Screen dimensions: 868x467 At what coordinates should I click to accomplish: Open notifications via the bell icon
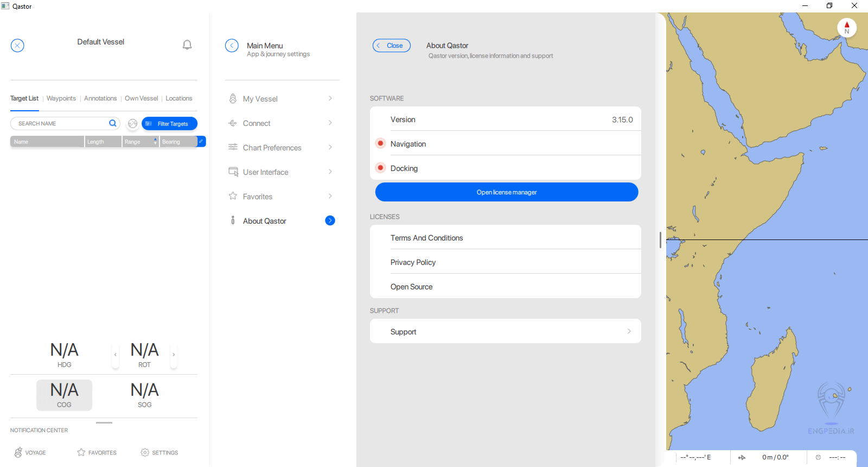[x=187, y=45]
